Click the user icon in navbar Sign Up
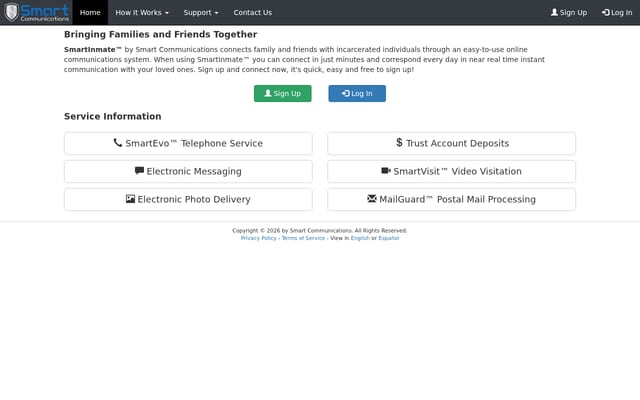 tap(554, 12)
